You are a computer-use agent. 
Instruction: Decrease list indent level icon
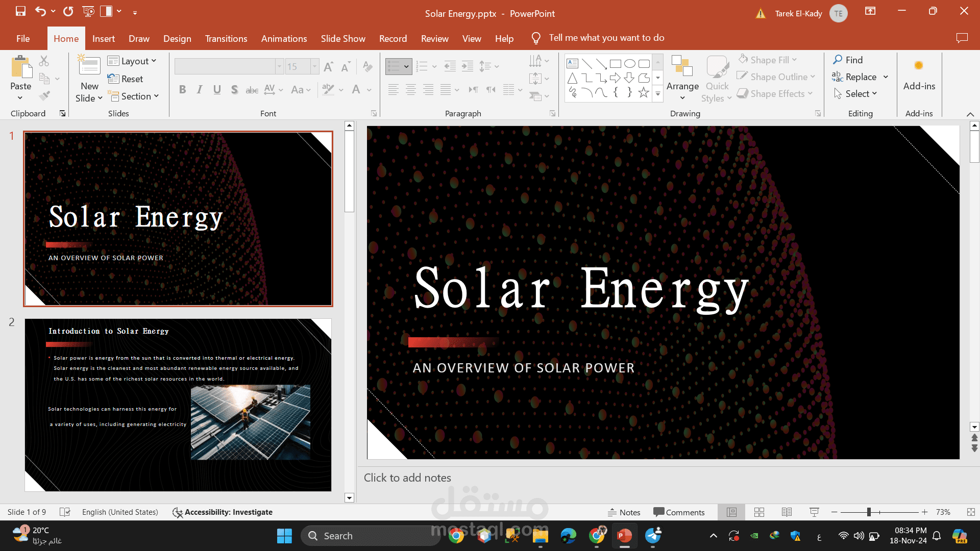[450, 66]
